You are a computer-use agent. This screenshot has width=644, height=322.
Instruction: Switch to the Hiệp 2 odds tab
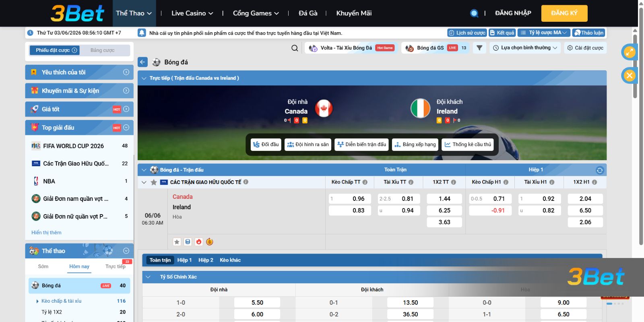pos(206,260)
